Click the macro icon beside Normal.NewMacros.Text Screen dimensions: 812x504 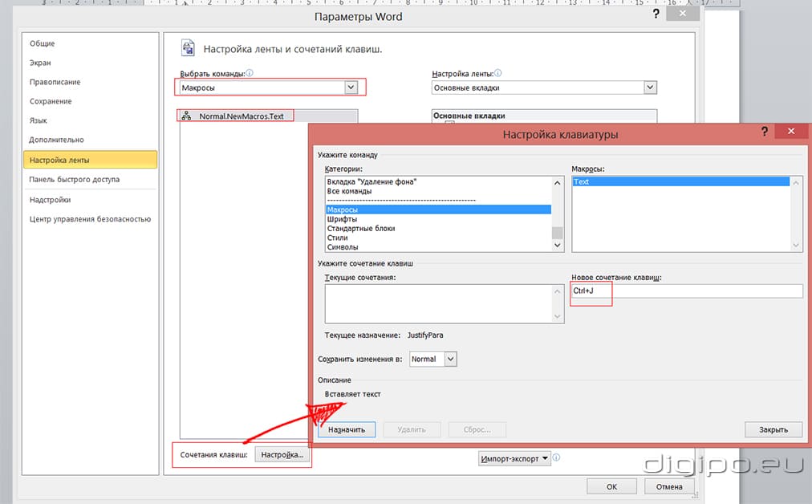click(x=186, y=116)
